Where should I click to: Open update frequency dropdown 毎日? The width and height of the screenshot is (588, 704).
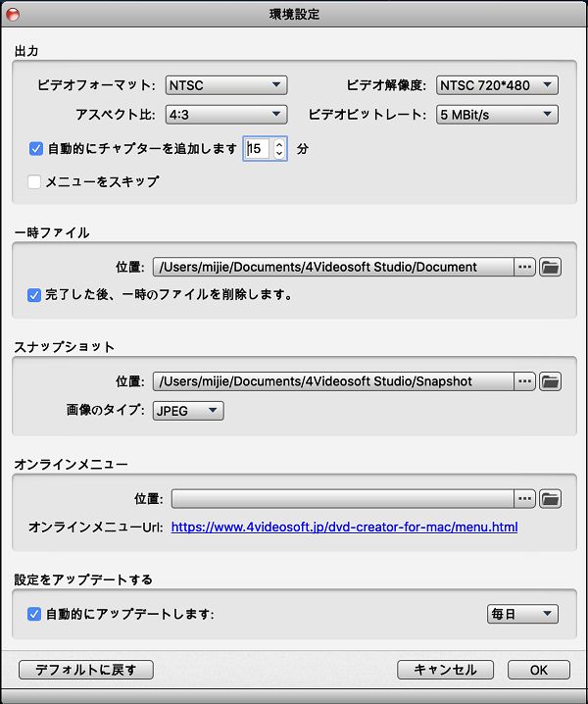coord(522,614)
